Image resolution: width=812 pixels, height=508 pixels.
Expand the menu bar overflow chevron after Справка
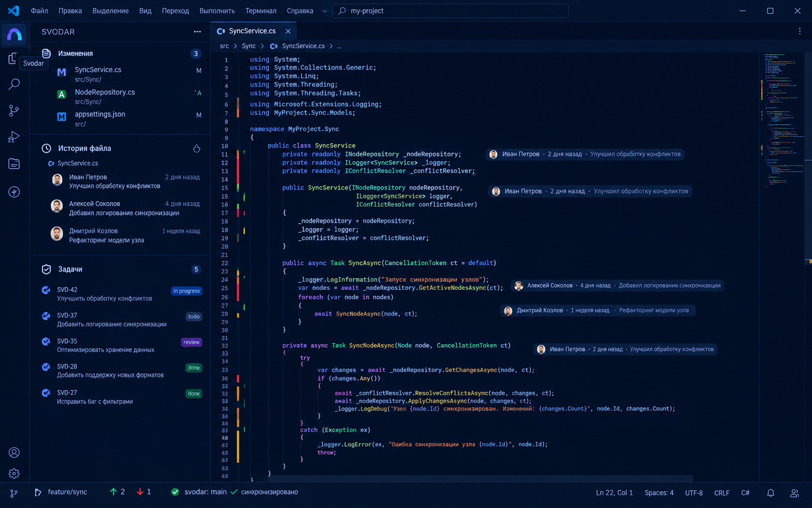click(x=324, y=11)
